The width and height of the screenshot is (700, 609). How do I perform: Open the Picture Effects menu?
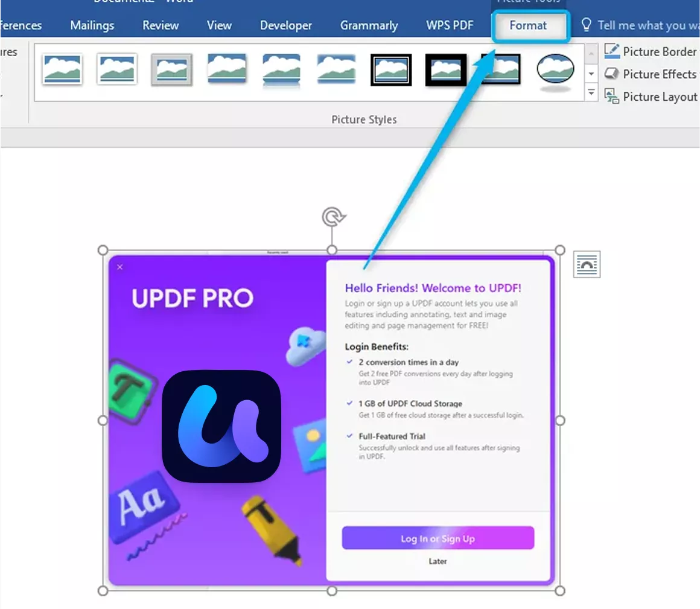coord(651,74)
